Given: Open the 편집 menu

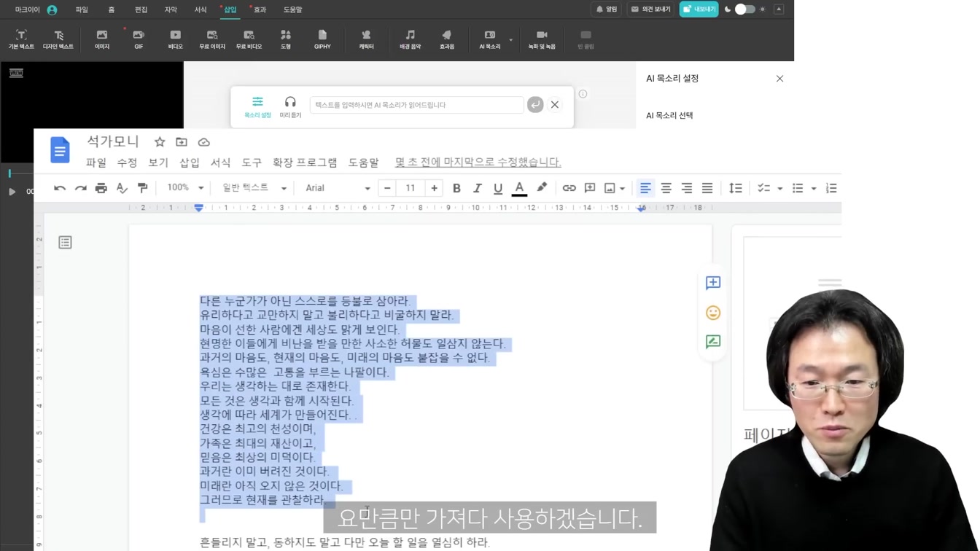Looking at the screenshot, I should coord(141,9).
